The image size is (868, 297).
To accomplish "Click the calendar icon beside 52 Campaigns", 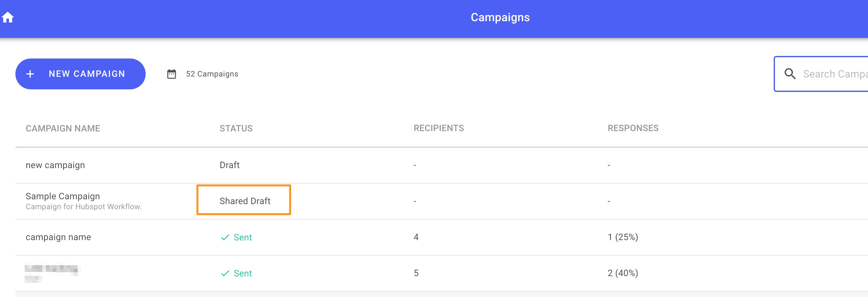I will 172,74.
